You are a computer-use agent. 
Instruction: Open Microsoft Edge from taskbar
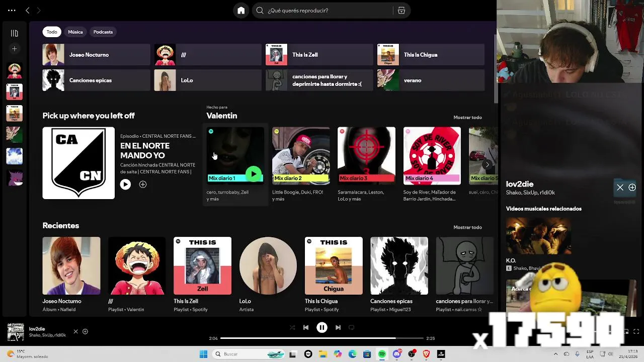pos(352,354)
